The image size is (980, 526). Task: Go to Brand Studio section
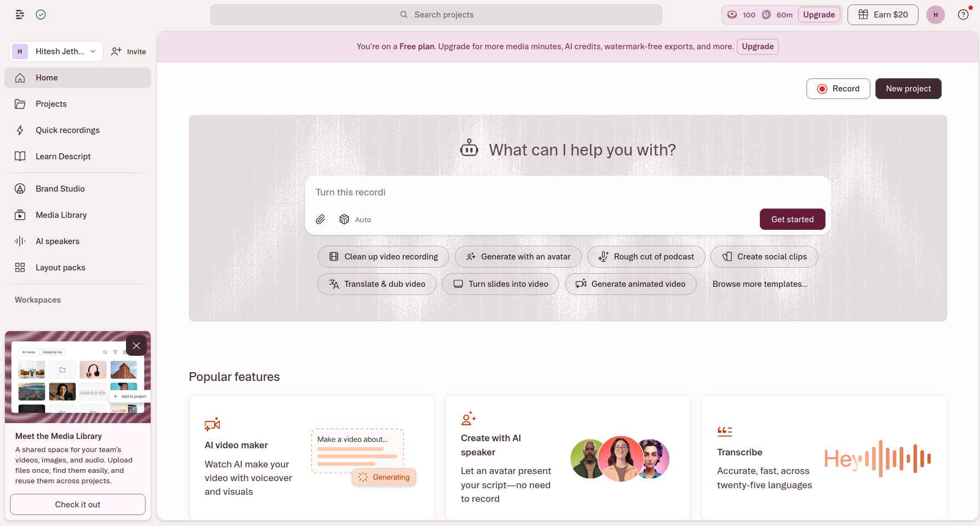click(60, 189)
